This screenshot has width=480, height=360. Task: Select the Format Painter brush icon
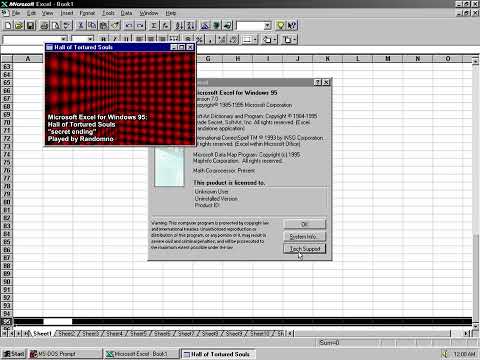click(x=115, y=25)
